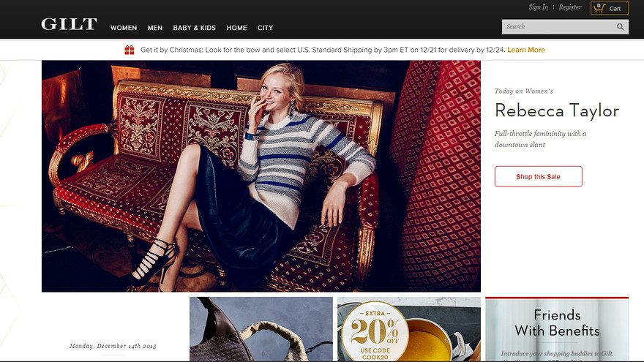Go to the Home category

236,28
